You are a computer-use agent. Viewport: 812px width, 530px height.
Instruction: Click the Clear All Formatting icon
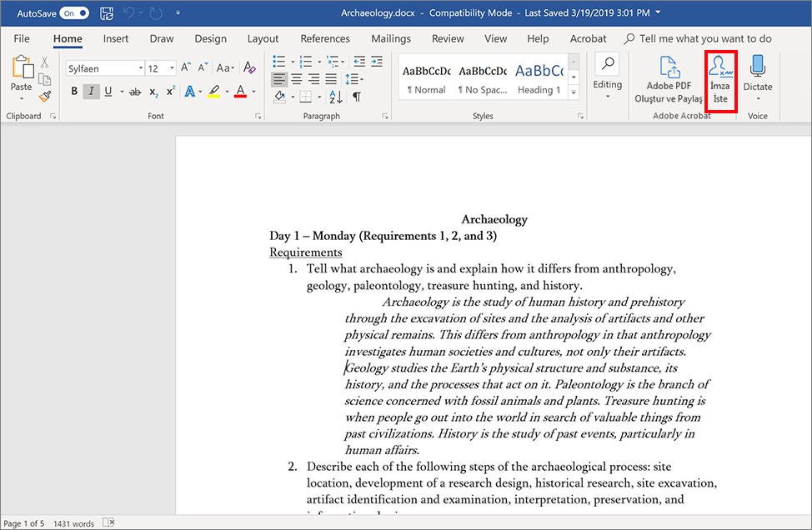[x=249, y=67]
